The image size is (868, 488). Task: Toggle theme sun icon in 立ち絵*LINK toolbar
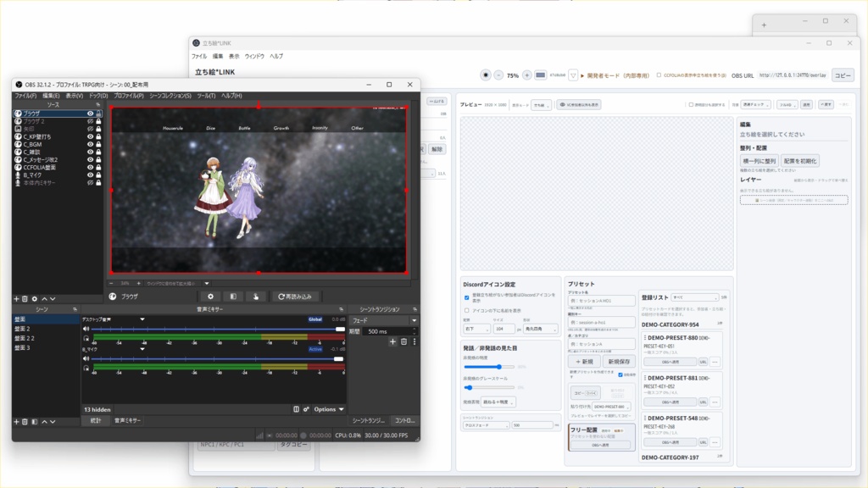click(x=486, y=75)
